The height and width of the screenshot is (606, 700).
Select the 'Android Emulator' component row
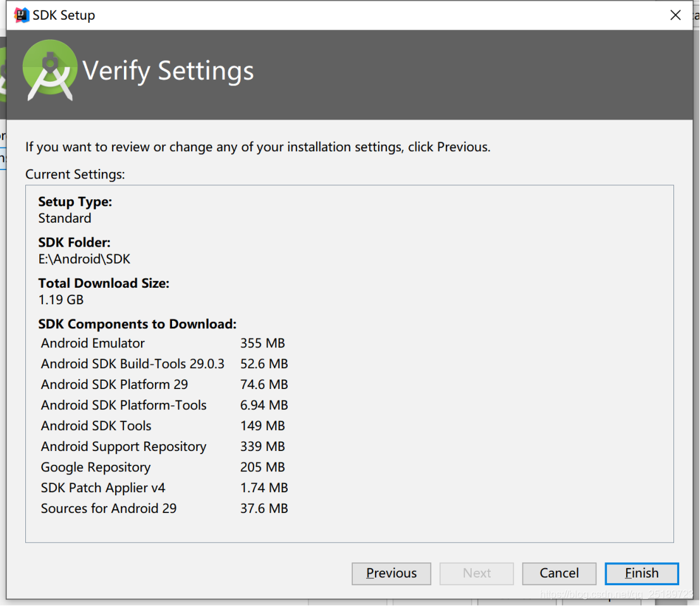163,343
